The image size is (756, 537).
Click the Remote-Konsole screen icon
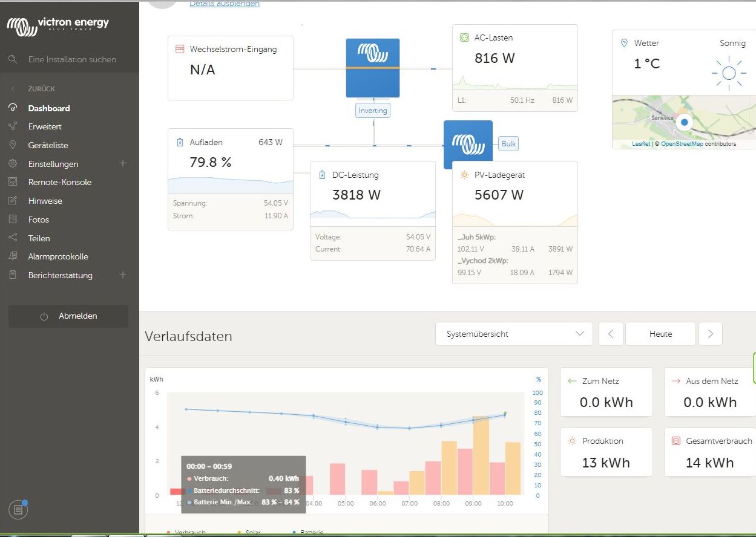tap(13, 182)
